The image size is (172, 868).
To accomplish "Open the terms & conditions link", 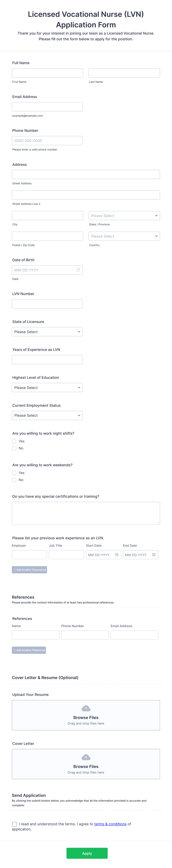I will (x=110, y=824).
